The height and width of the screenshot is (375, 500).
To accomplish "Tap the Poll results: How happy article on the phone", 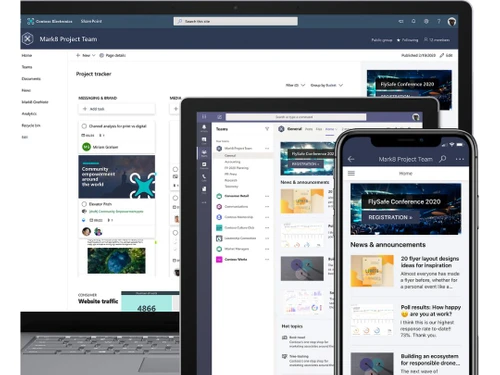I will pyautogui.click(x=406, y=320).
